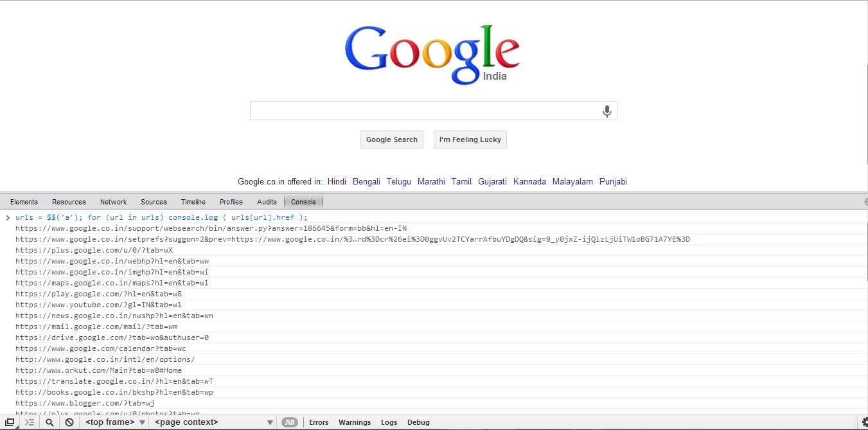Click the logged www.youtube.com URL

[x=98, y=305]
